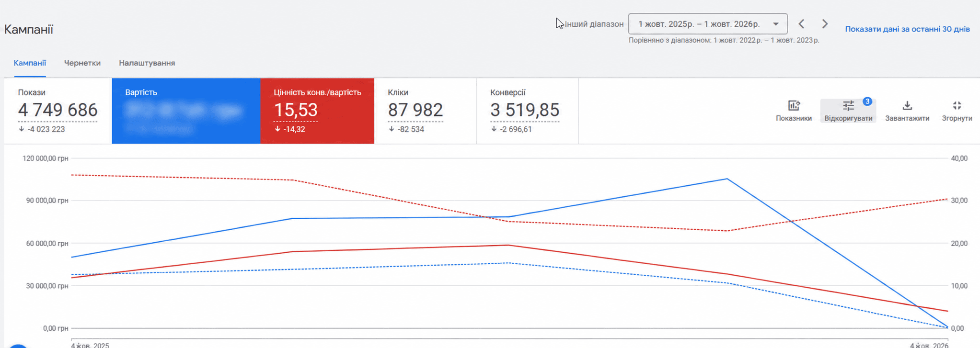This screenshot has height=348, width=980.
Task: Click Показати дані за останні 30 днів
Action: [x=907, y=29]
